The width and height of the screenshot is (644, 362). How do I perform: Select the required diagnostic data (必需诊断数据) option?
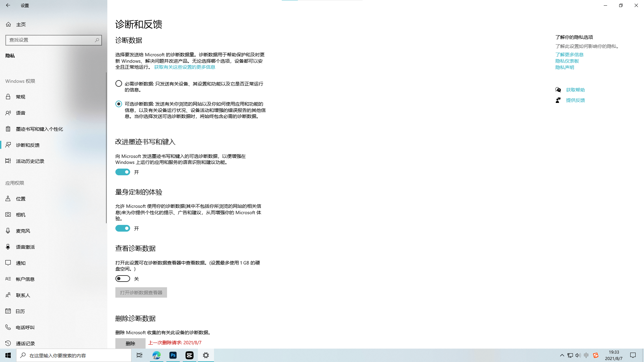coord(119,83)
